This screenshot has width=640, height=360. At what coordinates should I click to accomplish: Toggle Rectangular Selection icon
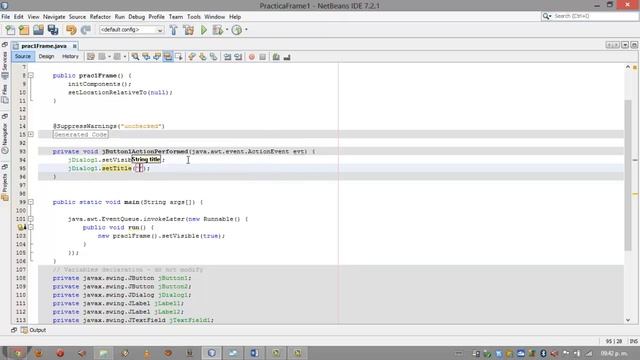coord(179,57)
